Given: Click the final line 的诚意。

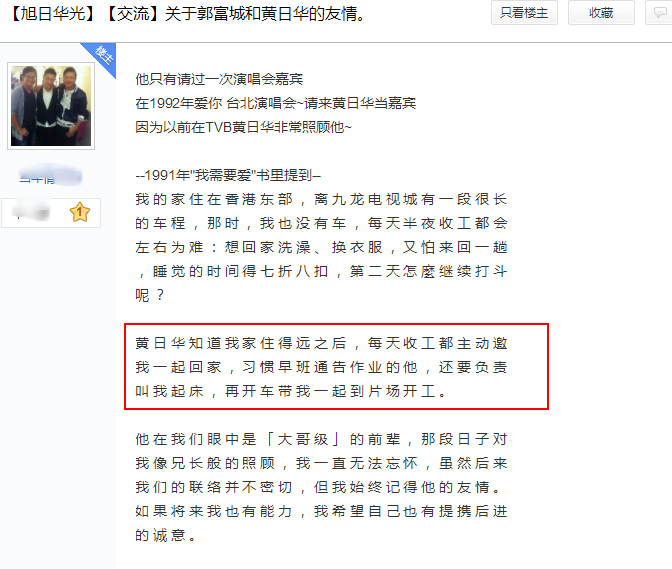Looking at the screenshot, I should 166,535.
